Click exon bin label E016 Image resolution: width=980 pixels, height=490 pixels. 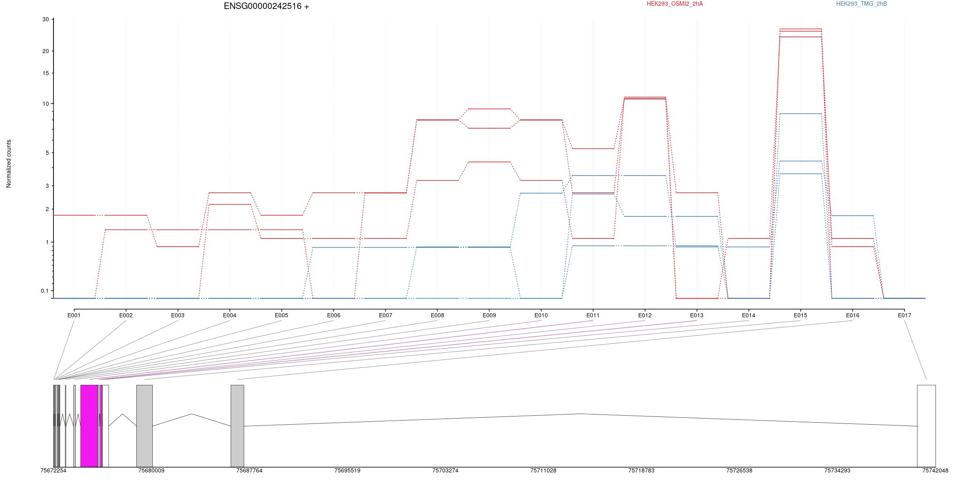(x=853, y=315)
